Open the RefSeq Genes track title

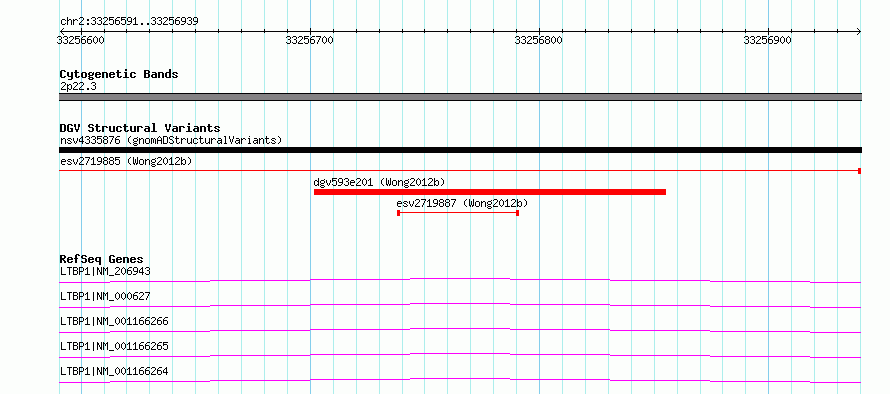tap(101, 260)
